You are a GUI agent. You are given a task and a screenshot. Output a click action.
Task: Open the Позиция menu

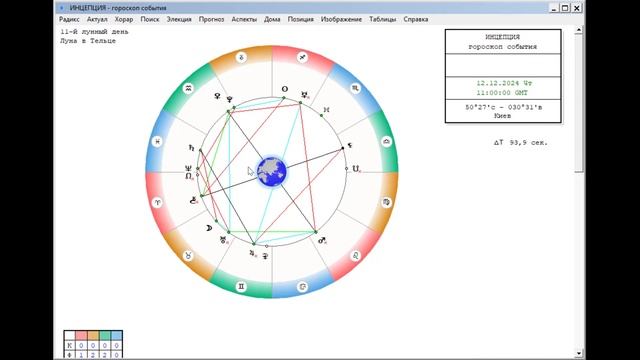300,19
